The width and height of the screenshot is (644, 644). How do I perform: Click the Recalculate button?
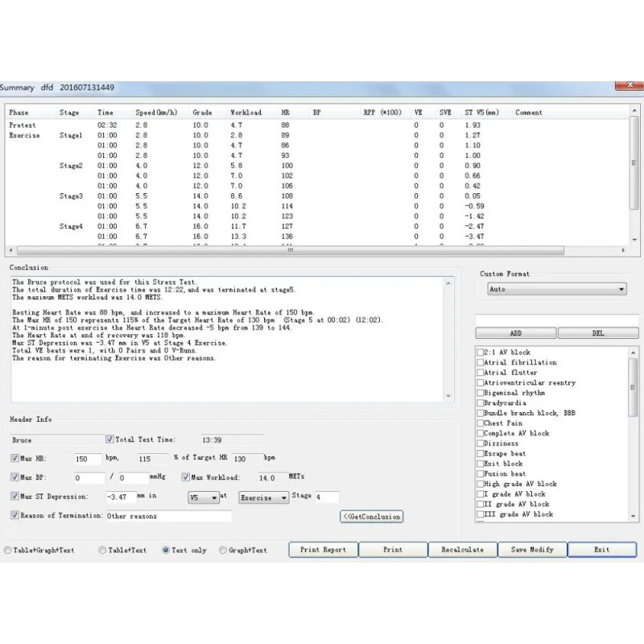462,550
